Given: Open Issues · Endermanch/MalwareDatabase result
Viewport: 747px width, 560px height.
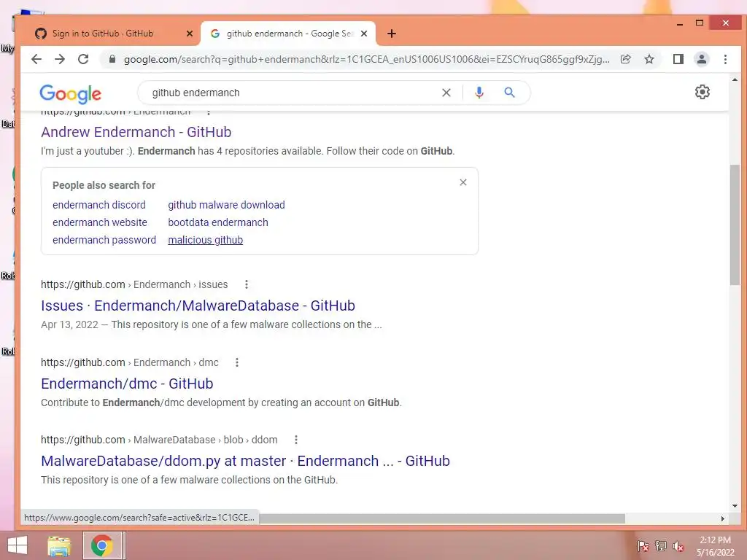Looking at the screenshot, I should tap(198, 306).
